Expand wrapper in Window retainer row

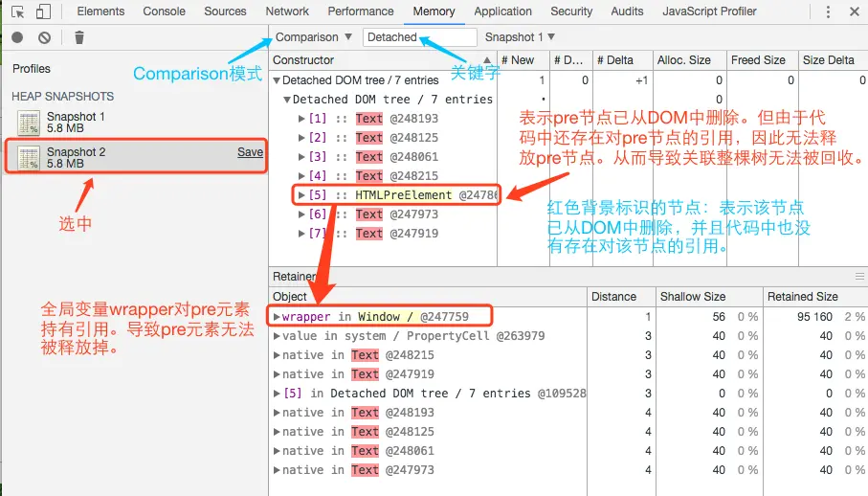tap(277, 317)
